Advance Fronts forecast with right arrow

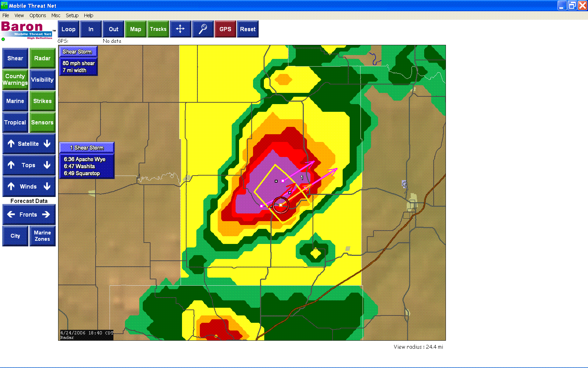coord(46,214)
